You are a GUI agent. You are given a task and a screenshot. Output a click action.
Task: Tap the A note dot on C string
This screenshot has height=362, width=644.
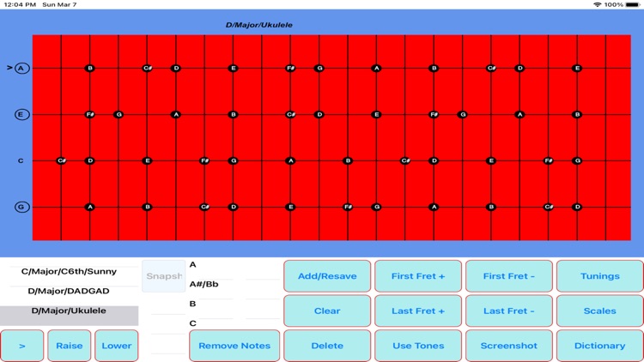pyautogui.click(x=290, y=160)
